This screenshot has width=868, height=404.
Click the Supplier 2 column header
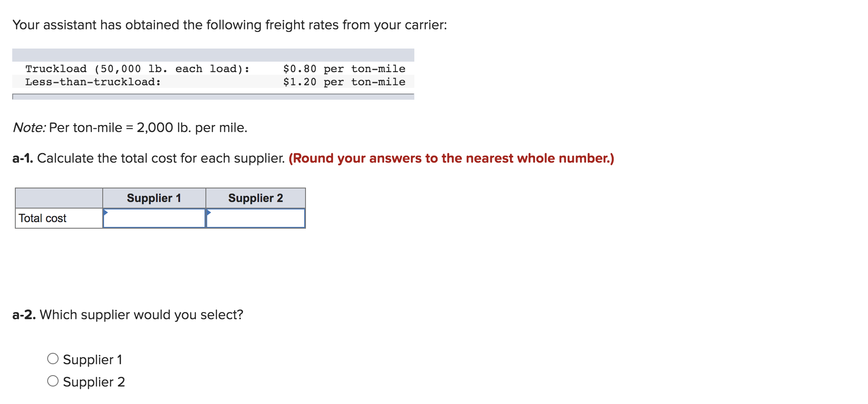(x=255, y=198)
